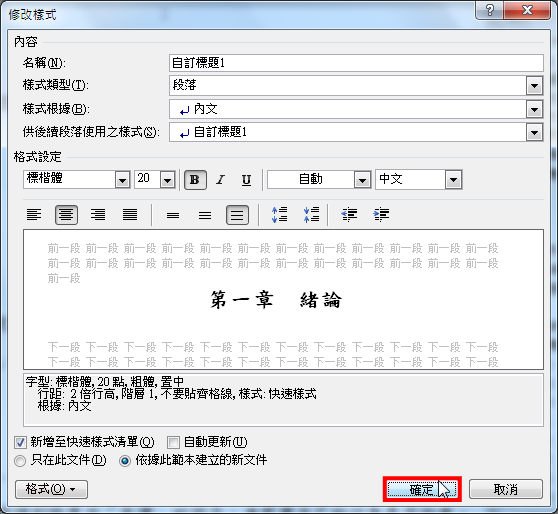This screenshot has width=558, height=514.
Task: Increase indent of the paragraph
Action: (381, 215)
